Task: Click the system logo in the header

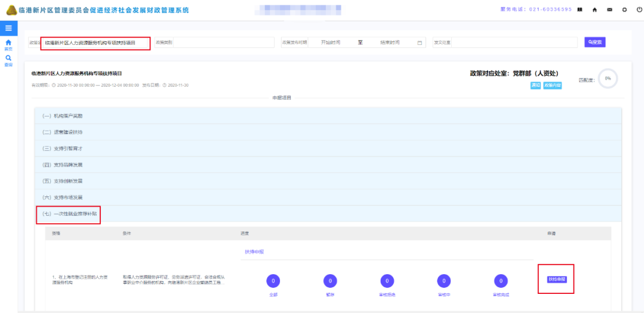Action: click(x=13, y=10)
